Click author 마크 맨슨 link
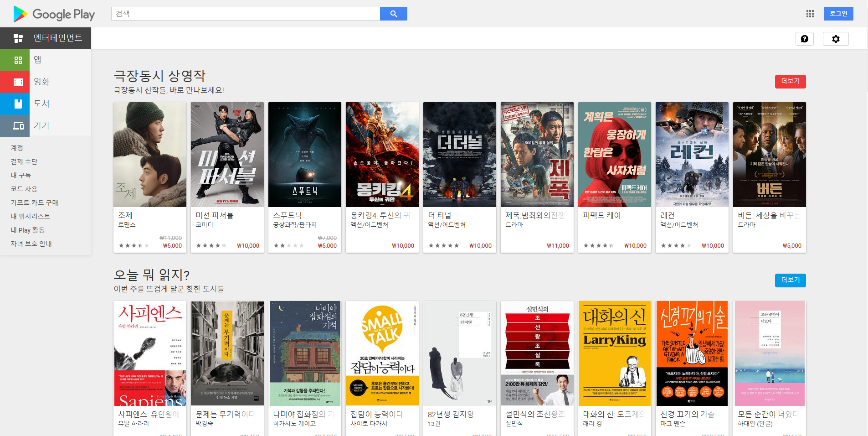Image resolution: width=868 pixels, height=436 pixels. 673,424
